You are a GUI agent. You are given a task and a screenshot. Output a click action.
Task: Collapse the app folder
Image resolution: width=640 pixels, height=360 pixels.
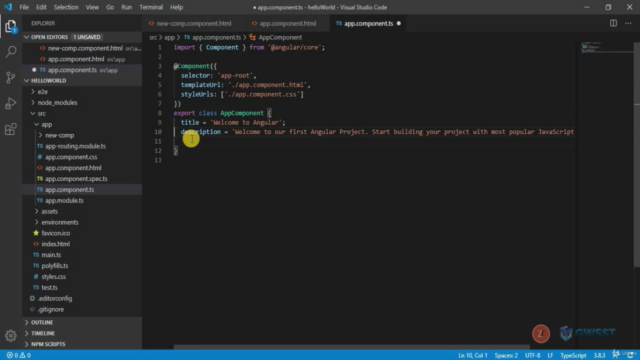(x=82, y=124)
